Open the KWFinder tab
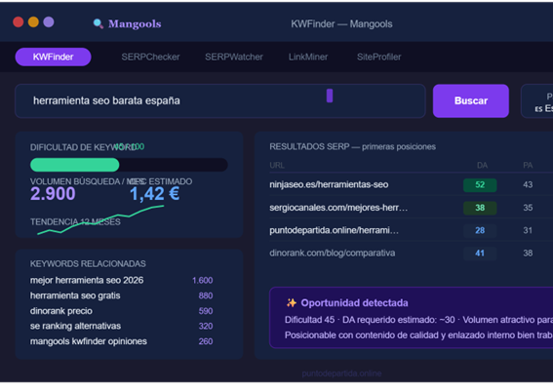The image size is (553, 392). pos(54,57)
